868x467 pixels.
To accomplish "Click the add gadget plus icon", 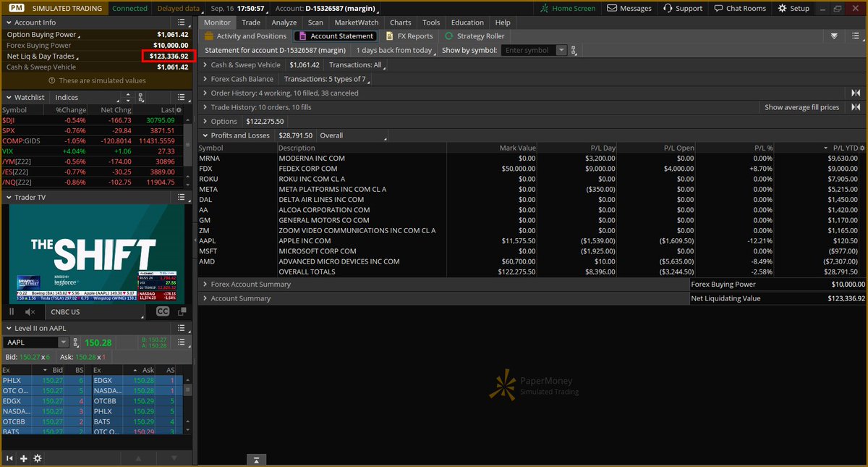I will [x=24, y=458].
